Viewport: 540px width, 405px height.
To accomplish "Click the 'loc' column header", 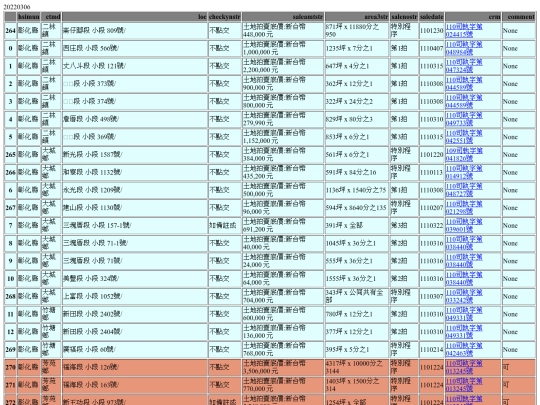I will (x=135, y=17).
